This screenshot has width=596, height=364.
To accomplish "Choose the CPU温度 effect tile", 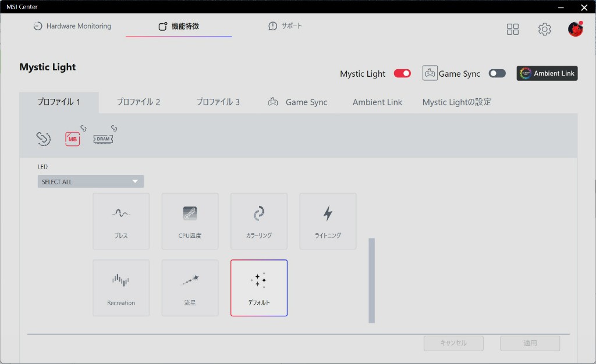I will 190,222.
